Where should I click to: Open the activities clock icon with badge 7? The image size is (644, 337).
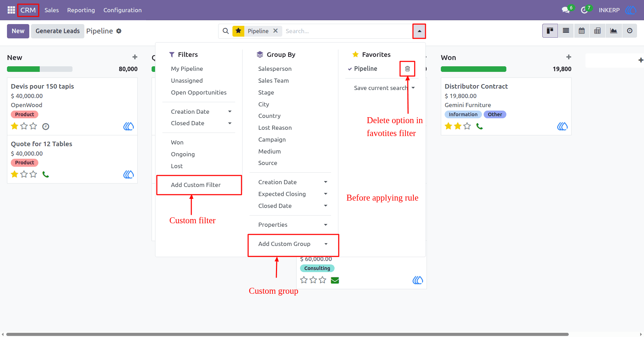tap(584, 10)
